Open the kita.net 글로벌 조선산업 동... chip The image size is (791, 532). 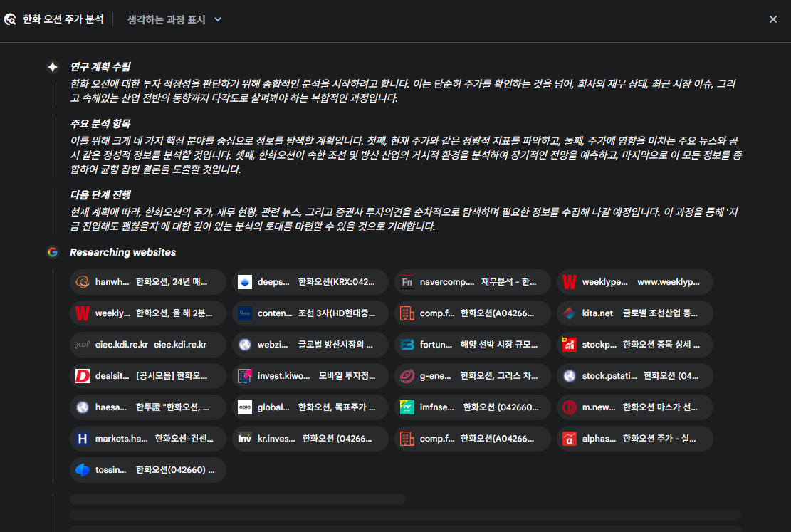[x=635, y=313]
